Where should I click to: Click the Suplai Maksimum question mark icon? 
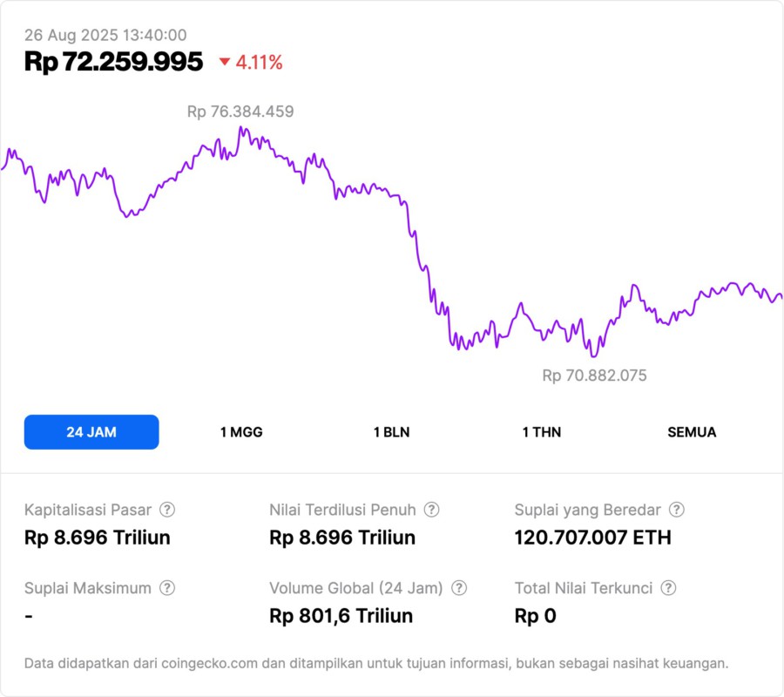(x=167, y=588)
